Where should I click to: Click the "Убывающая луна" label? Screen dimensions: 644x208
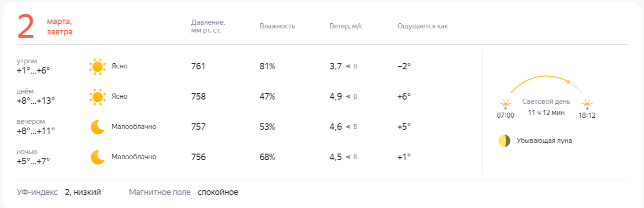pos(544,141)
